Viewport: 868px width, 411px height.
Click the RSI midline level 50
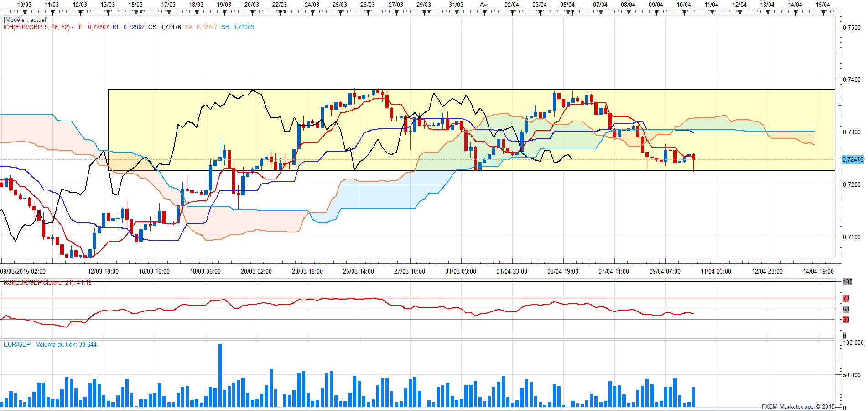pyautogui.click(x=846, y=309)
